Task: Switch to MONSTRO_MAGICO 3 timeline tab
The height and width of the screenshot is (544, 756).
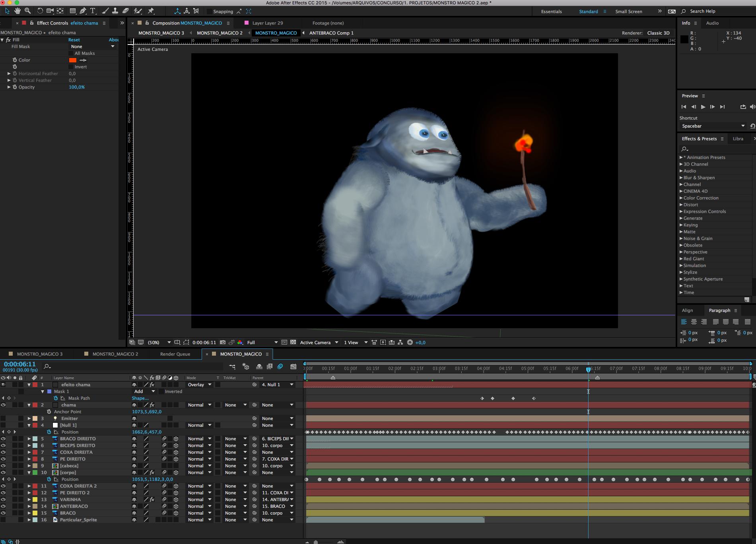Action: (40, 354)
